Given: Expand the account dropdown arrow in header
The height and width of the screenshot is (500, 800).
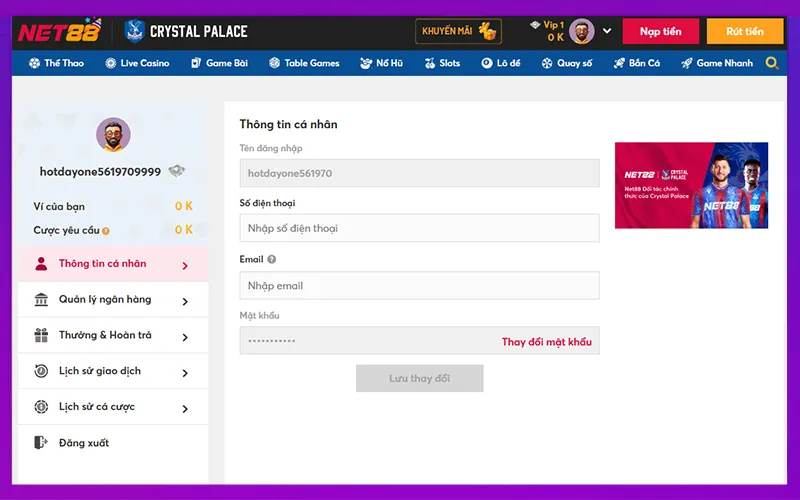Looking at the screenshot, I should tap(607, 31).
